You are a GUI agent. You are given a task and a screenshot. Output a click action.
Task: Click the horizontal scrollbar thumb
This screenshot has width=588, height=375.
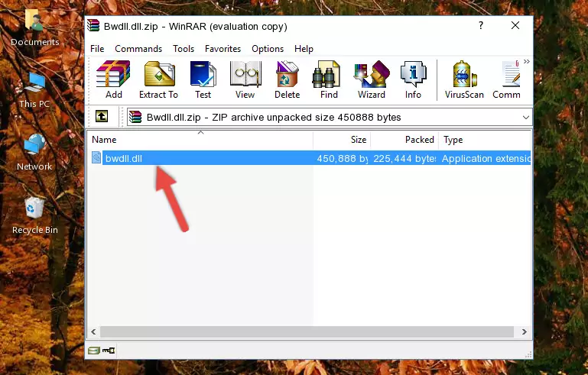pos(307,331)
